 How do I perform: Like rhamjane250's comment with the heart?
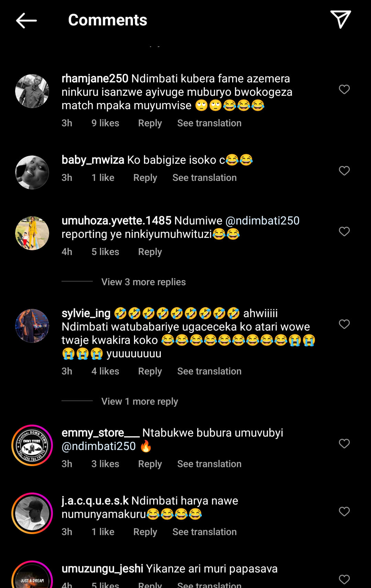click(344, 90)
